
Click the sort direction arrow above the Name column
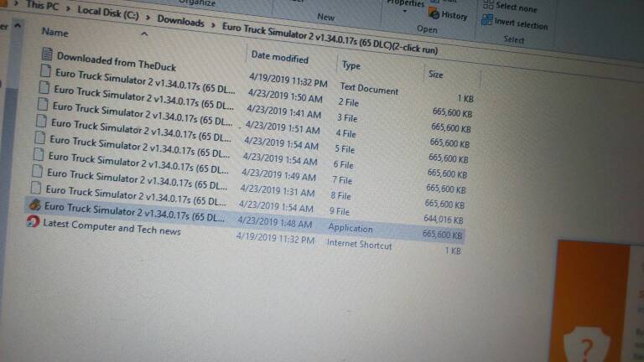click(144, 34)
